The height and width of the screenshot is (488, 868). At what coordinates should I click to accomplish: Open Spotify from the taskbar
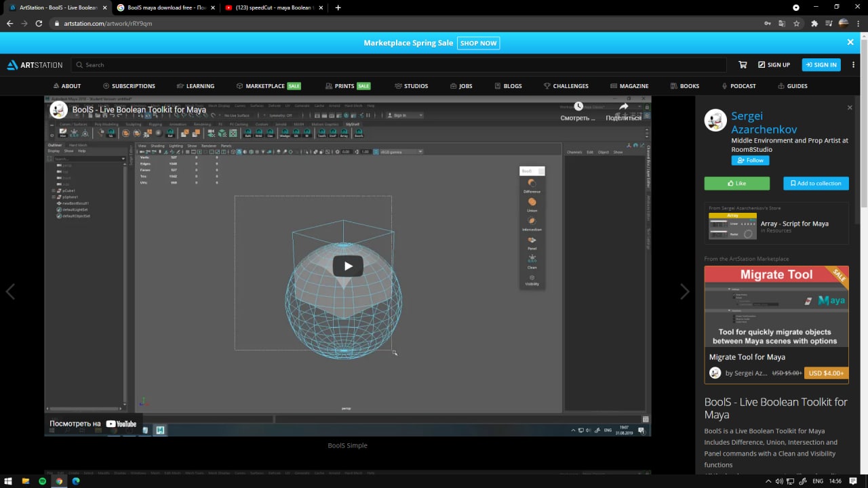tap(42, 481)
